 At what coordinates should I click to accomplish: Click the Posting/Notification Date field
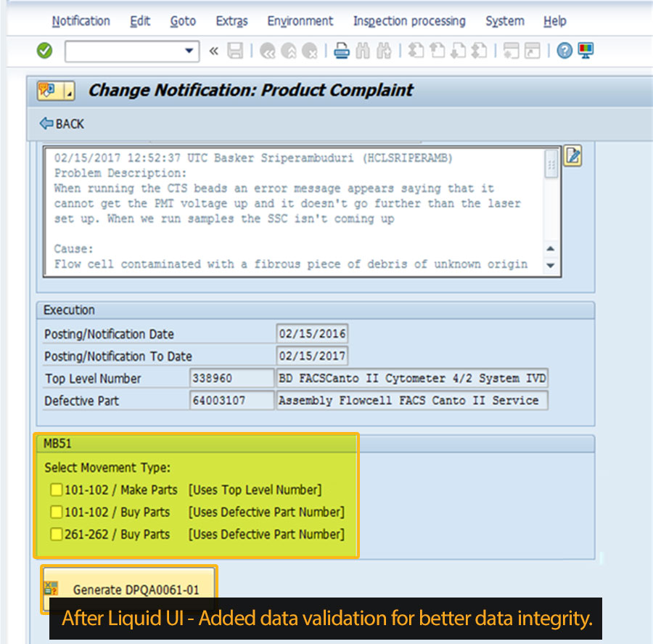click(x=312, y=334)
